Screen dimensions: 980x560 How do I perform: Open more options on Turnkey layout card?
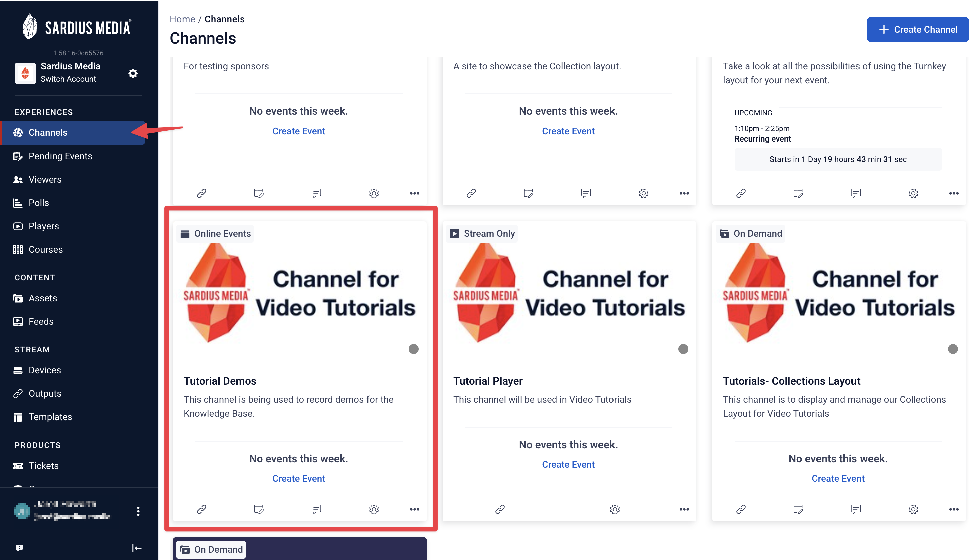953,193
